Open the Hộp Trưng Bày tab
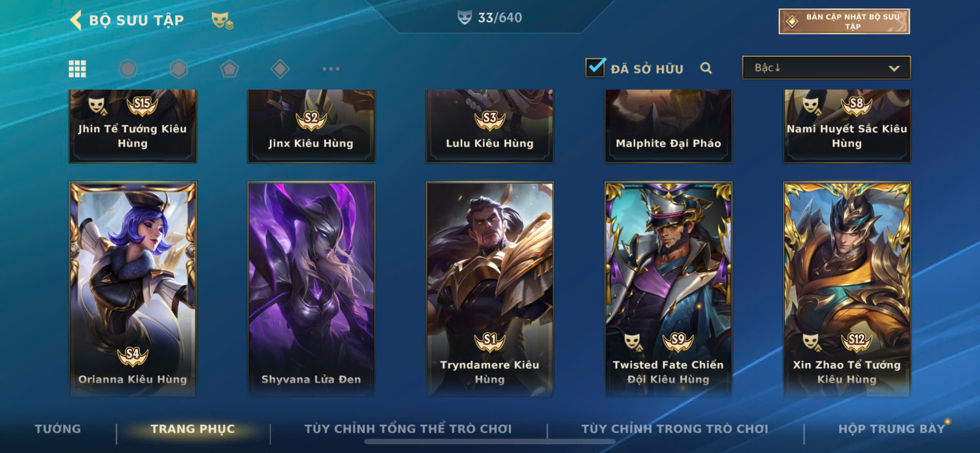The width and height of the screenshot is (980, 453). 892,429
